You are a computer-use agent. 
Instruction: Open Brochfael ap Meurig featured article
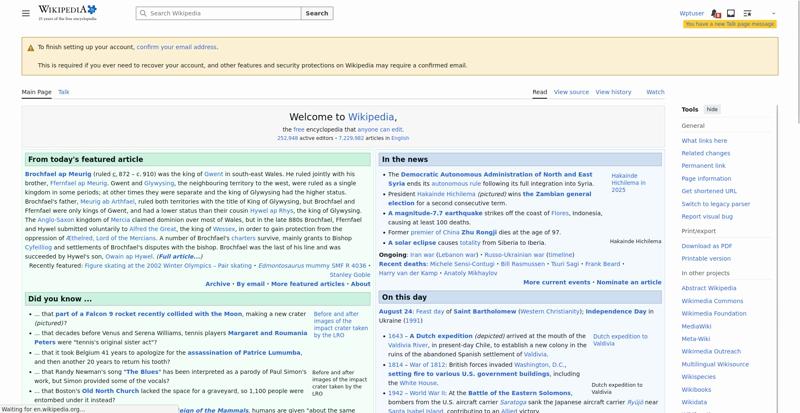coord(58,174)
